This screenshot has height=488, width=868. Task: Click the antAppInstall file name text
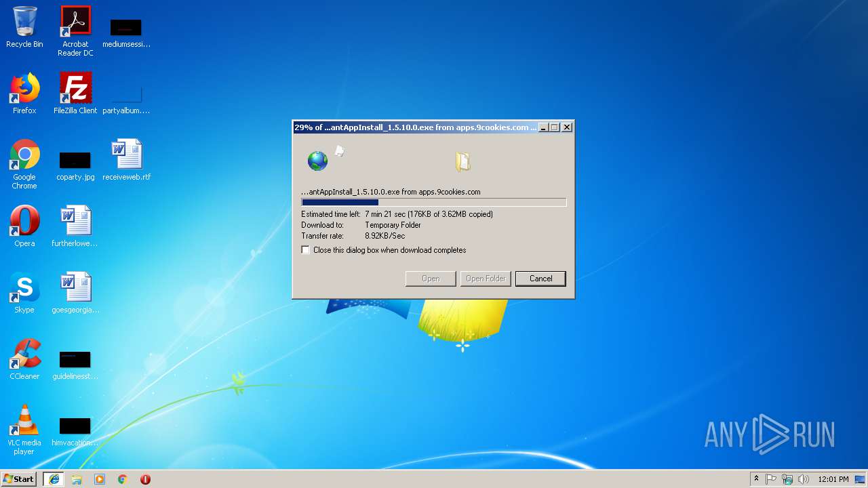391,192
